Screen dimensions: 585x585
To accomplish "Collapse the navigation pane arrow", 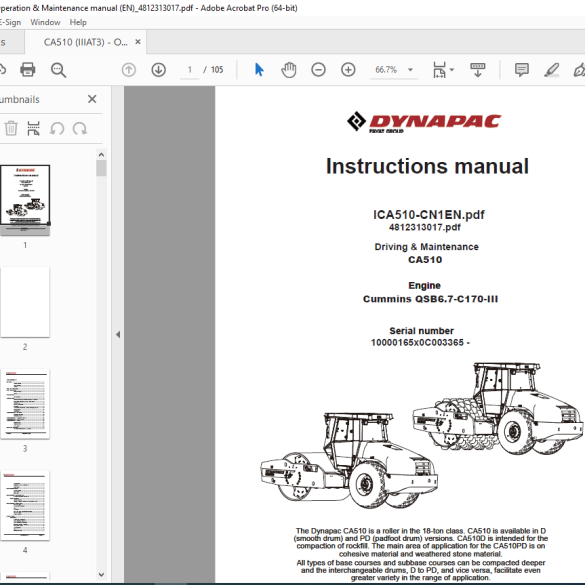I will 118,334.
